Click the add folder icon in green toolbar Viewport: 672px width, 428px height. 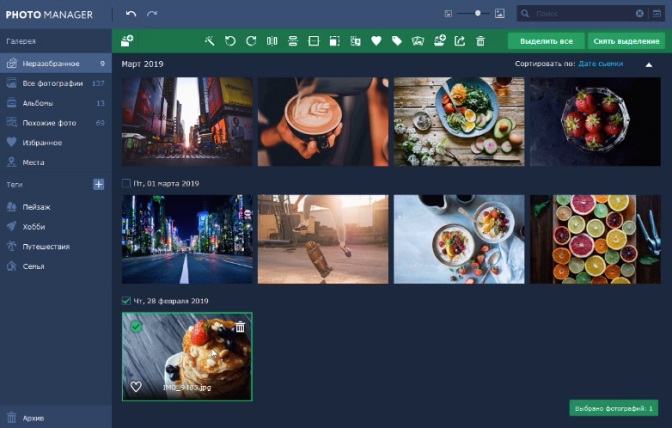(127, 41)
